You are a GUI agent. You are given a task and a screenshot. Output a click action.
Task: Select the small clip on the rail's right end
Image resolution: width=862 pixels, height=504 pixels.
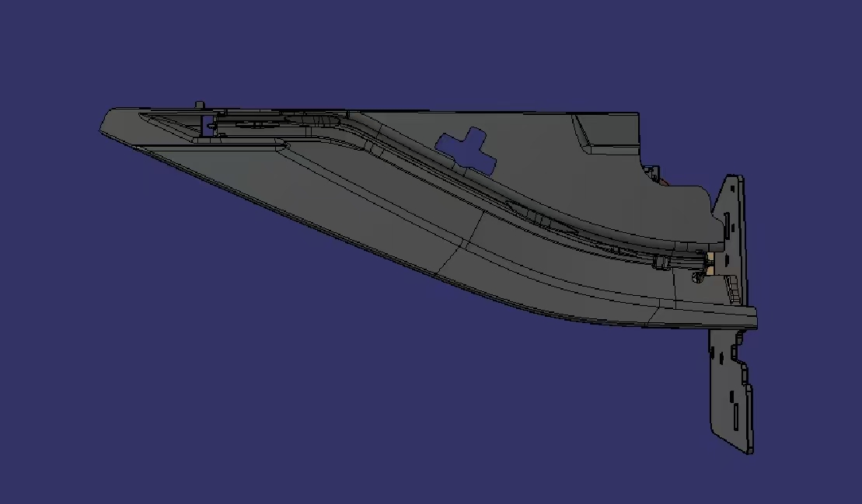[661, 263]
